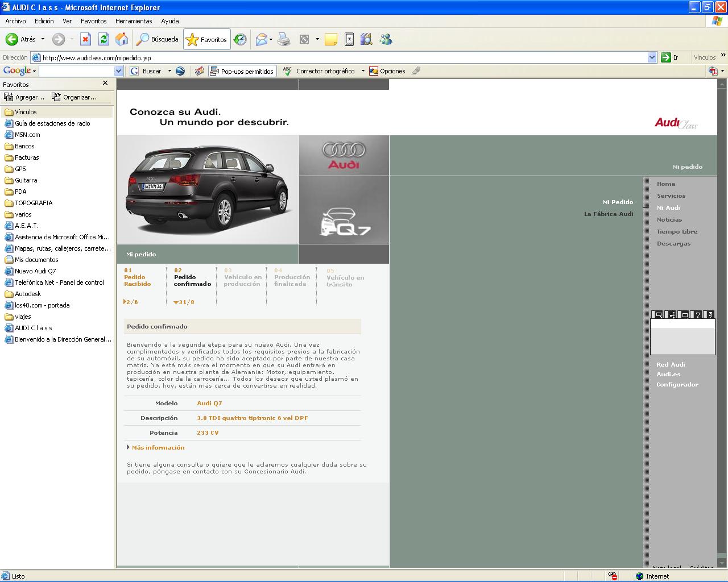Expand the Vínculos links chevron
The width and height of the screenshot is (728, 582).
click(x=723, y=56)
